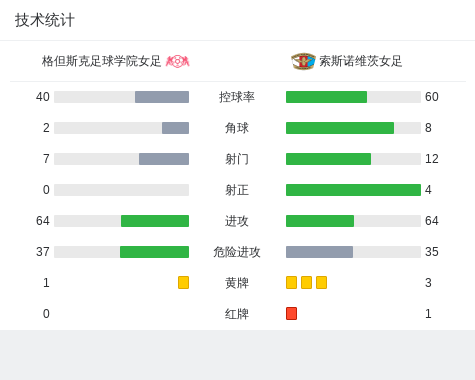Click the home team yellow card icon

point(183,282)
